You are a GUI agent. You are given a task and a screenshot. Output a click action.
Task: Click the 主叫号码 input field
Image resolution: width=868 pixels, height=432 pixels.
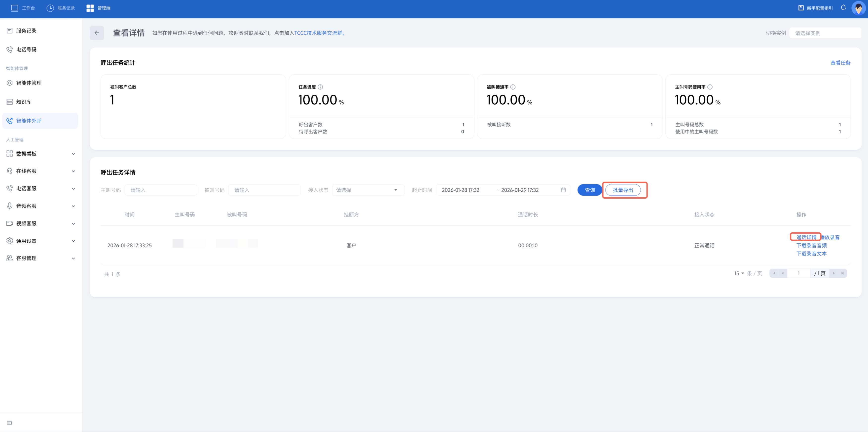[161, 190]
